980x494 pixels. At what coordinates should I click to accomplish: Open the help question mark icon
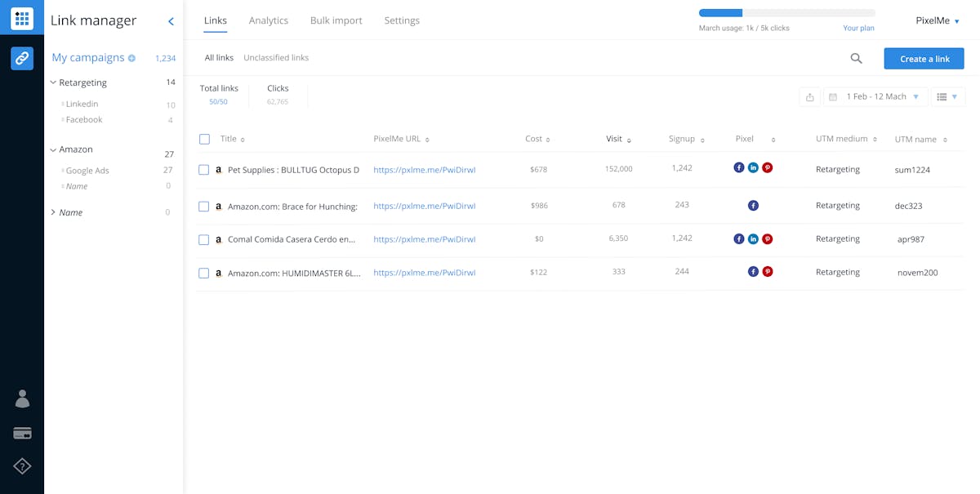point(22,466)
